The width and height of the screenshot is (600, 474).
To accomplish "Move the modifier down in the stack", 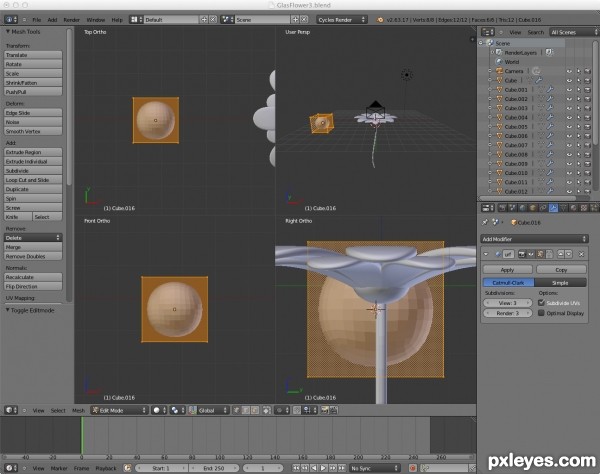I will click(x=569, y=254).
